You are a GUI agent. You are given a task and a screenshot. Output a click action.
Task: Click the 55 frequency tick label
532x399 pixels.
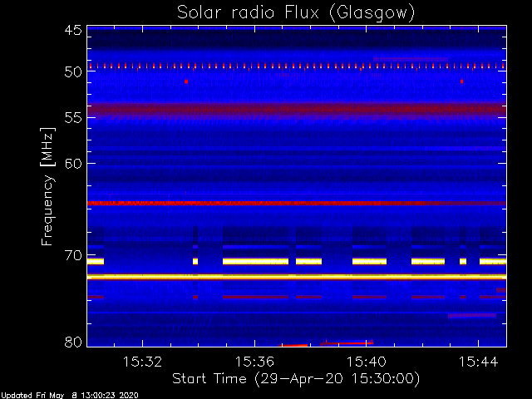[73, 118]
